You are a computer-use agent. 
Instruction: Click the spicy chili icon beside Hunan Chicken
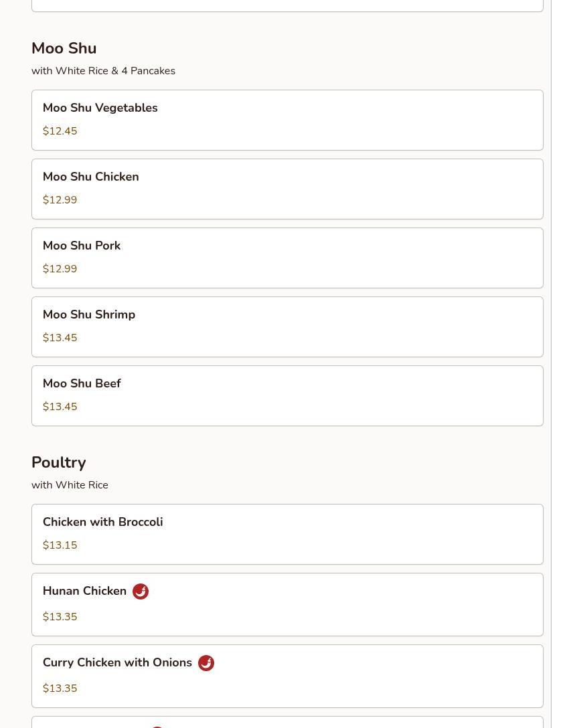click(x=141, y=591)
